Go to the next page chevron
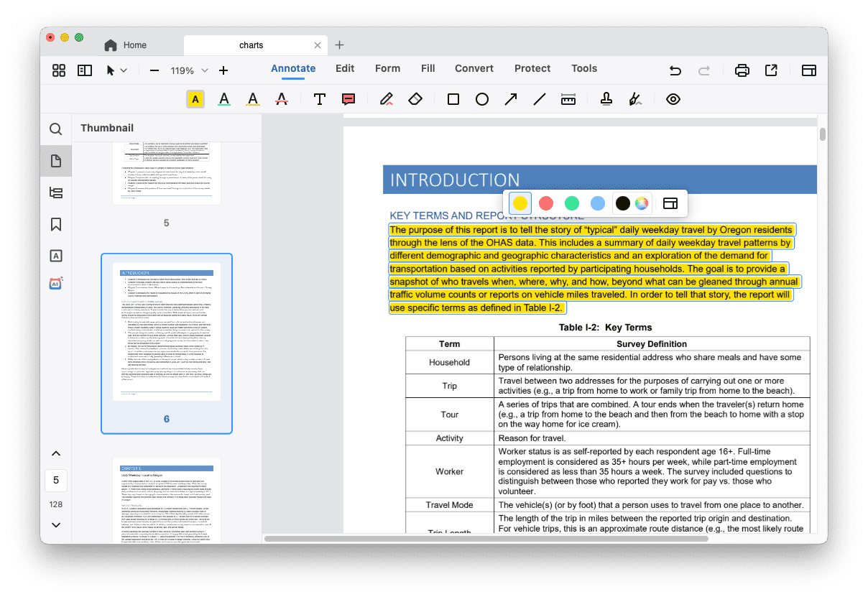 pyautogui.click(x=56, y=525)
